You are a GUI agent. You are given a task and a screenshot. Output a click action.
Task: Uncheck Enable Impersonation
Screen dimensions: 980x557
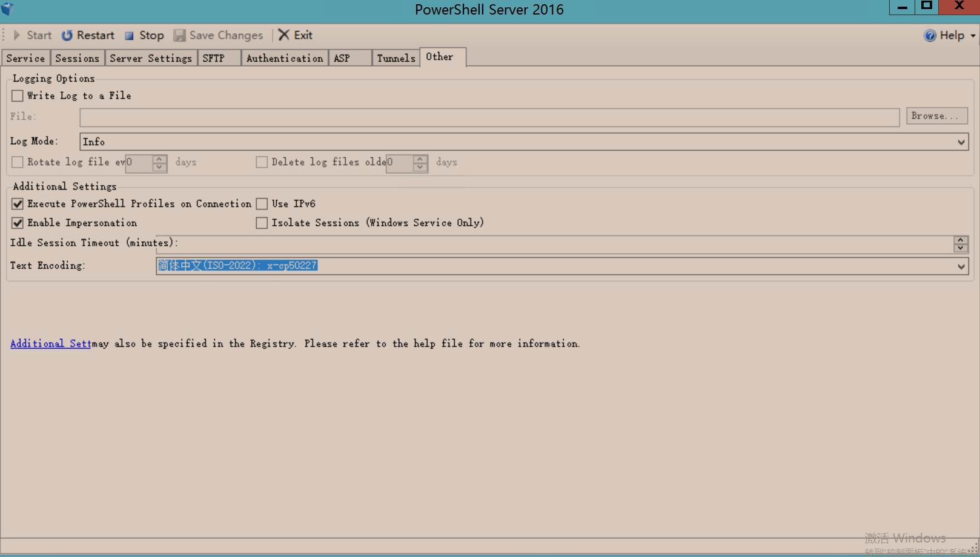18,223
